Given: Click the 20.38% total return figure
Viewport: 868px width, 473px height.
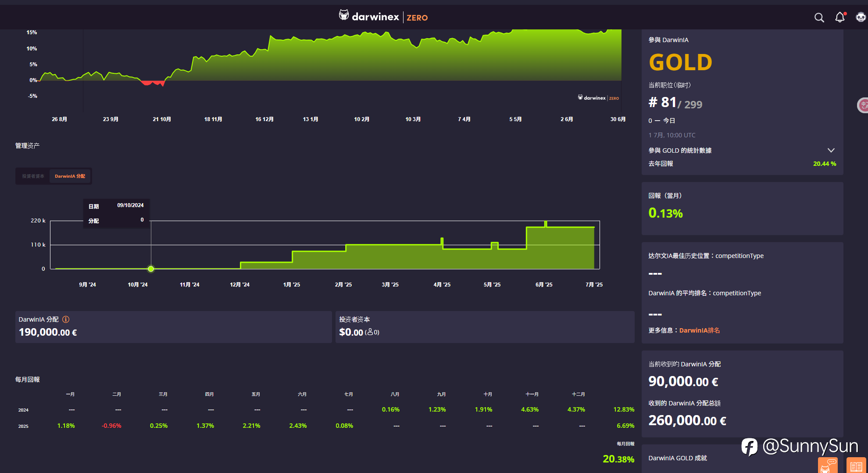Looking at the screenshot, I should tap(618, 459).
